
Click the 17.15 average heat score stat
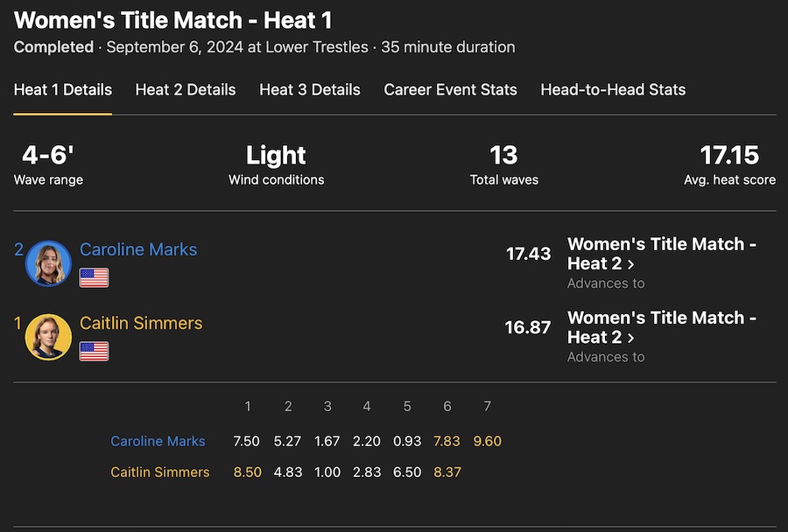[729, 156]
